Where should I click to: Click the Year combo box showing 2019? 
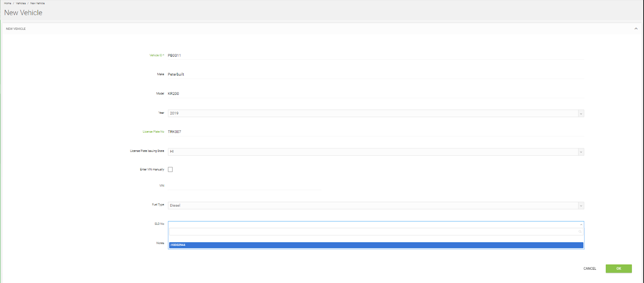(x=373, y=113)
